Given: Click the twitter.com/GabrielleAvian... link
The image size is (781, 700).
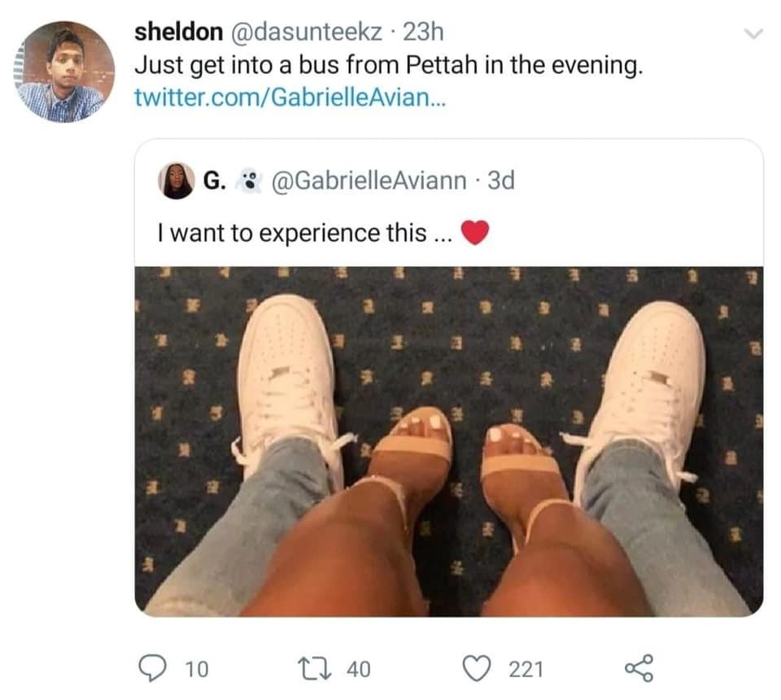Looking at the screenshot, I should pyautogui.click(x=290, y=97).
